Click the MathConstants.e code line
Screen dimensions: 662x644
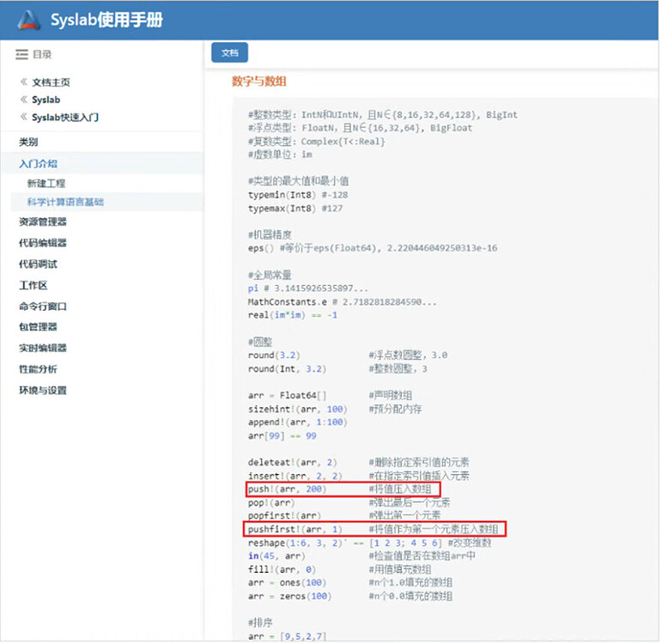[x=343, y=302]
